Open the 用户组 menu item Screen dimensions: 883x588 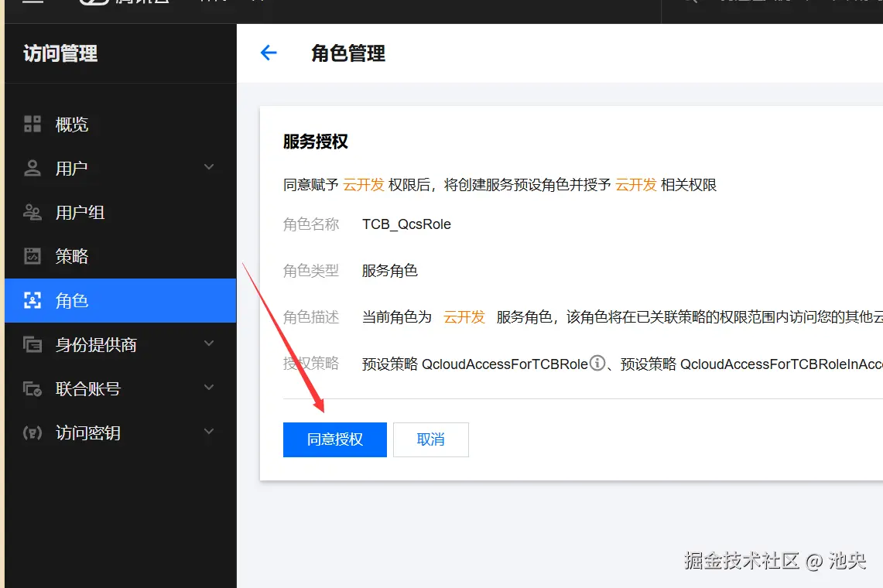(121, 212)
